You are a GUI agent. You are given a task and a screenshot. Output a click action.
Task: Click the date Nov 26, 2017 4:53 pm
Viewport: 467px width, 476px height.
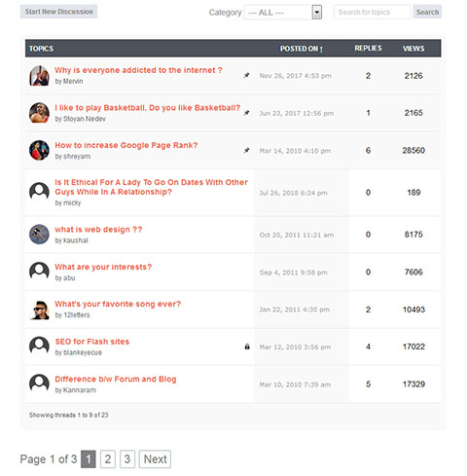click(x=295, y=76)
